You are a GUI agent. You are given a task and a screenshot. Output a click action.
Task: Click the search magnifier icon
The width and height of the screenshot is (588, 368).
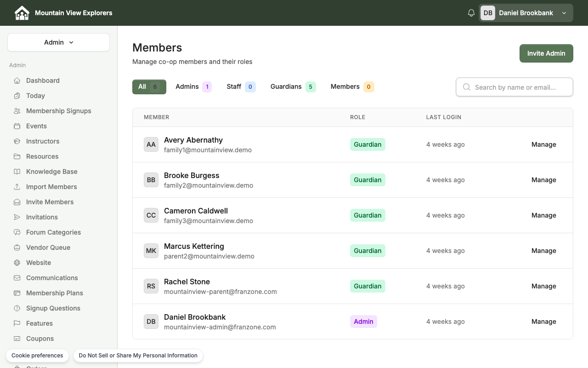467,87
